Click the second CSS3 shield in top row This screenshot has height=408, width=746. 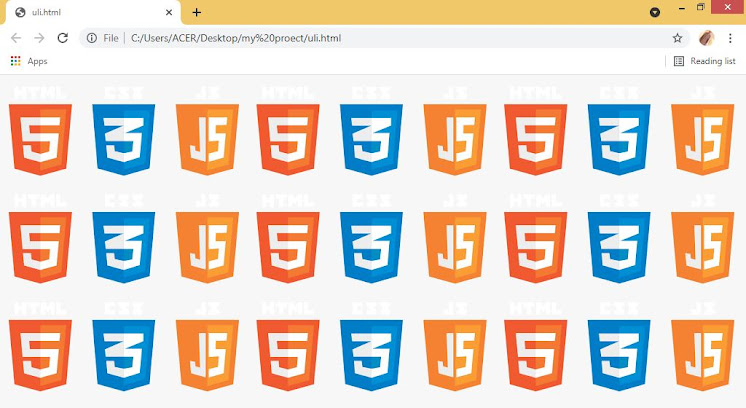[x=372, y=139]
